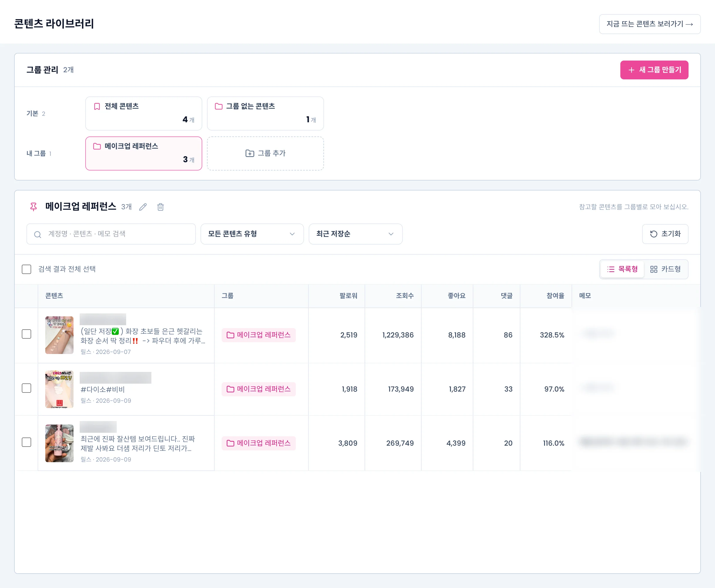Image resolution: width=715 pixels, height=588 pixels.
Task: Click the folder icon on 메이크업 레퍼런스 card
Action: (x=97, y=146)
